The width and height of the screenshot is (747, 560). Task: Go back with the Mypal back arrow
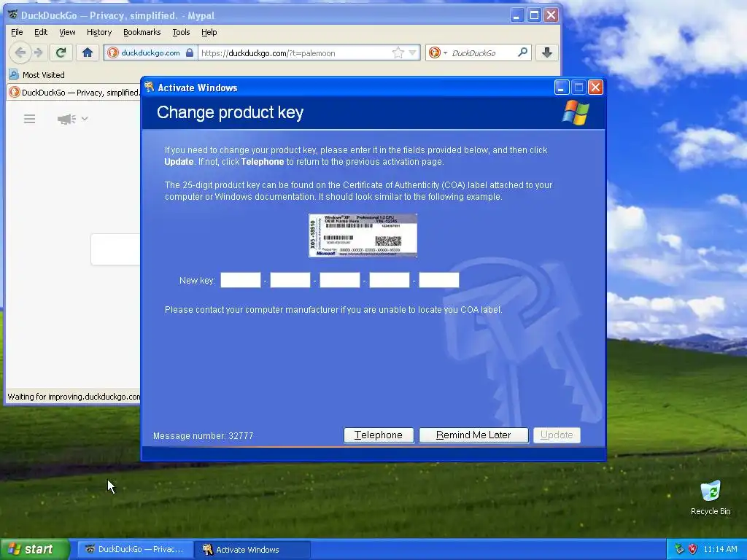[x=20, y=52]
